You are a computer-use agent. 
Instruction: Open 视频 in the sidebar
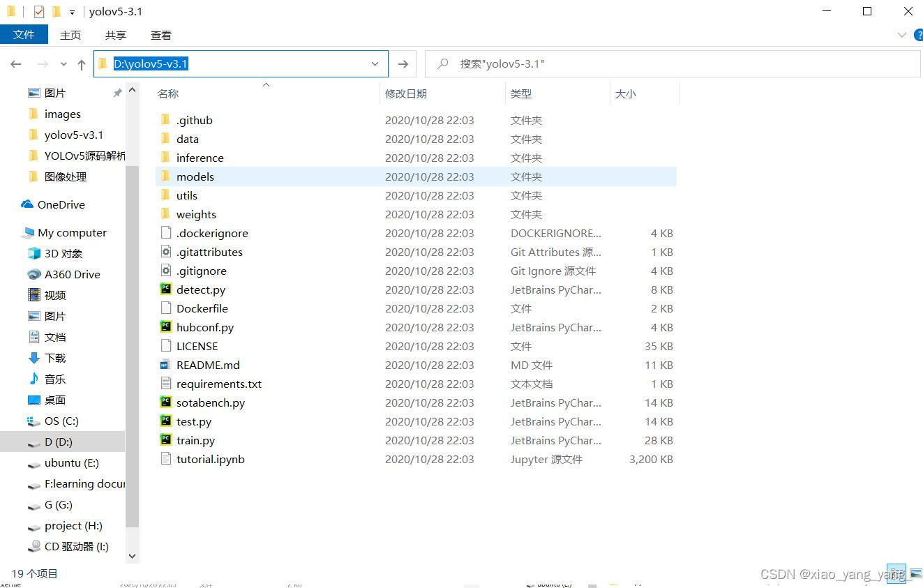tap(47, 295)
